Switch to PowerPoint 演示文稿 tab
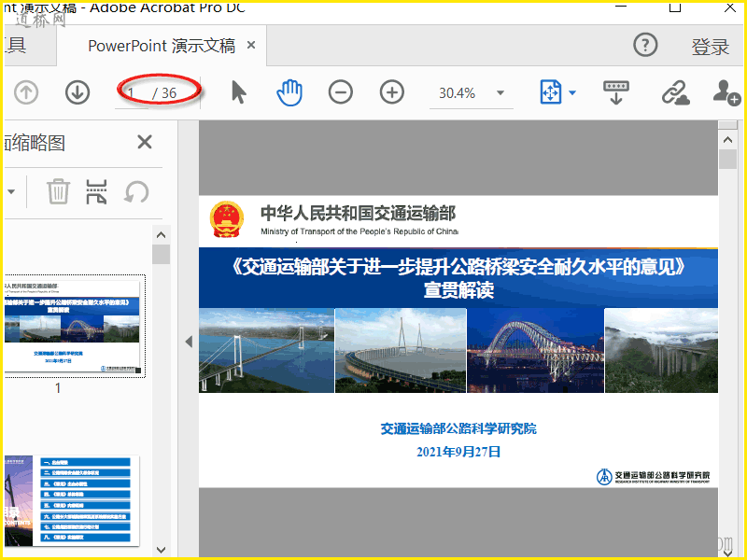The height and width of the screenshot is (560, 747). click(162, 46)
